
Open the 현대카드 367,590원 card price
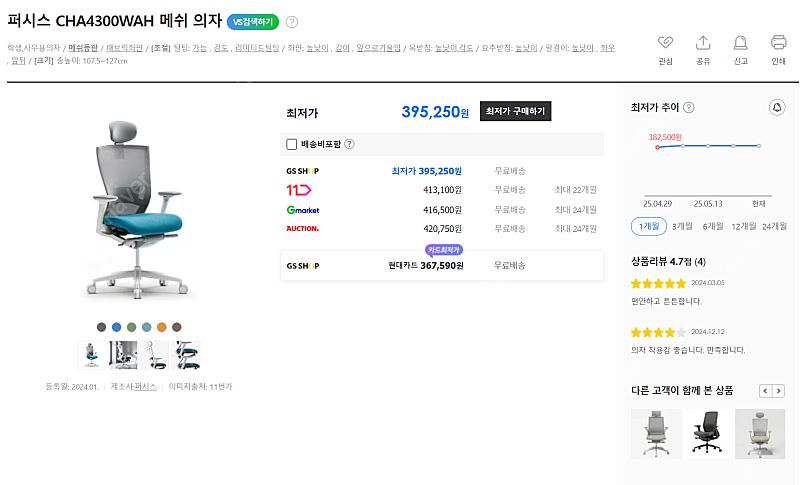[x=426, y=266]
